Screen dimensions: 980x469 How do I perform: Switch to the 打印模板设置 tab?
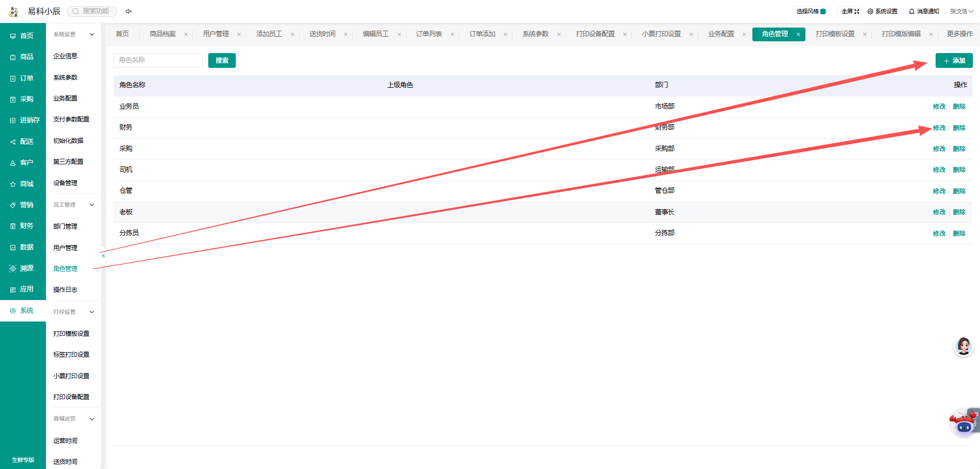tap(835, 34)
